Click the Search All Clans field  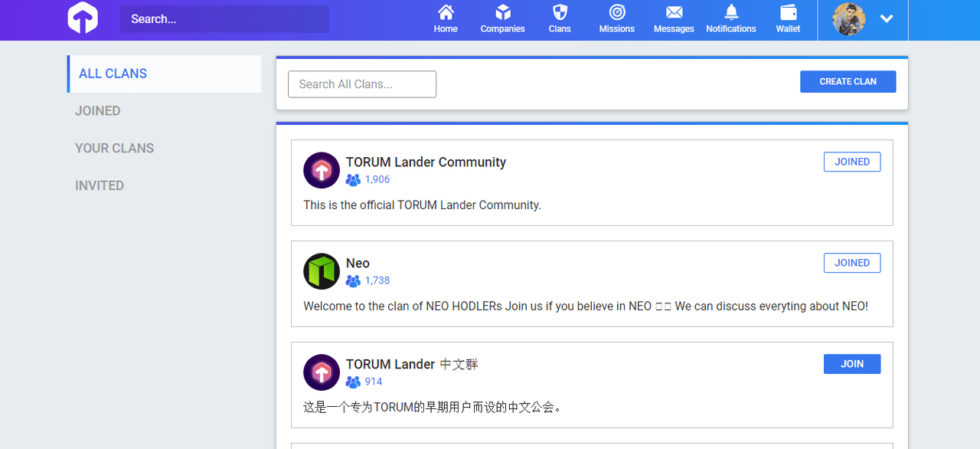point(362,84)
